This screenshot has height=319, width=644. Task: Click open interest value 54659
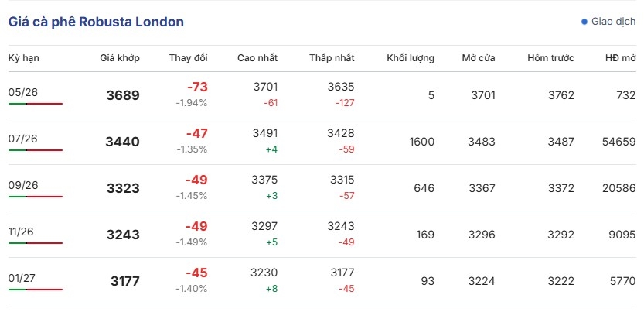click(618, 142)
